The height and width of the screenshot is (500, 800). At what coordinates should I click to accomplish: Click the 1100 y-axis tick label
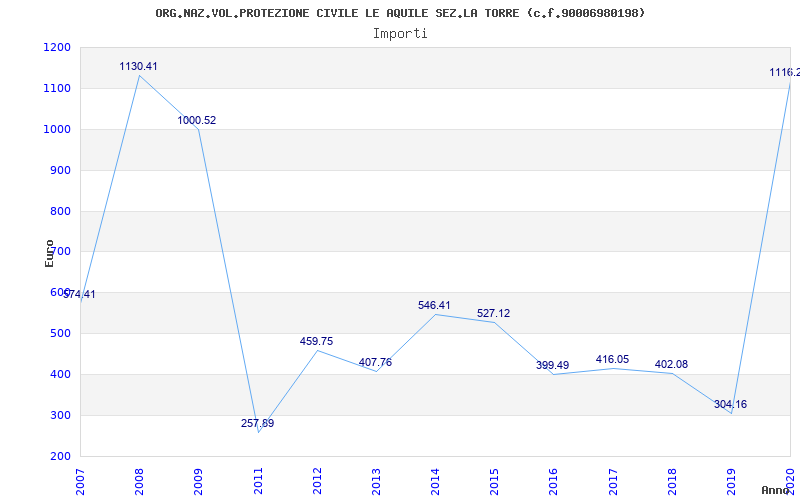pos(57,88)
